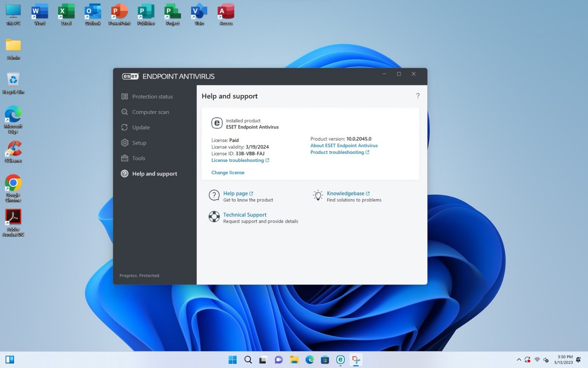Screen dimensions: 588x368
Task: Click Wi-Fi network tray icon
Action: pyautogui.click(x=537, y=360)
